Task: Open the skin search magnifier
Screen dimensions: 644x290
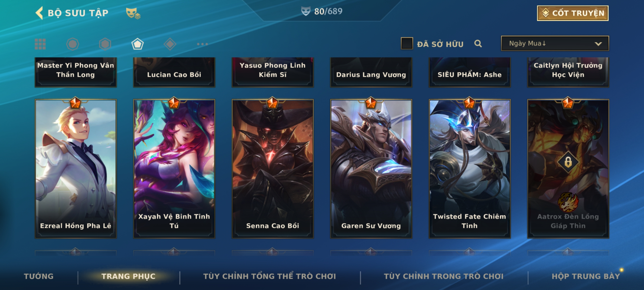Action: pos(478,44)
